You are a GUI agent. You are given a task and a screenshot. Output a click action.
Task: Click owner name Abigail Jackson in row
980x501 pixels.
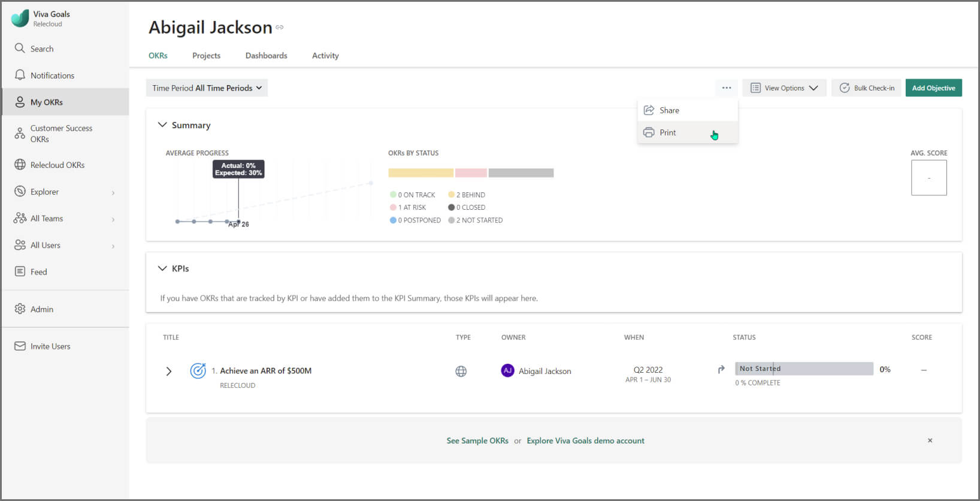[x=545, y=372]
